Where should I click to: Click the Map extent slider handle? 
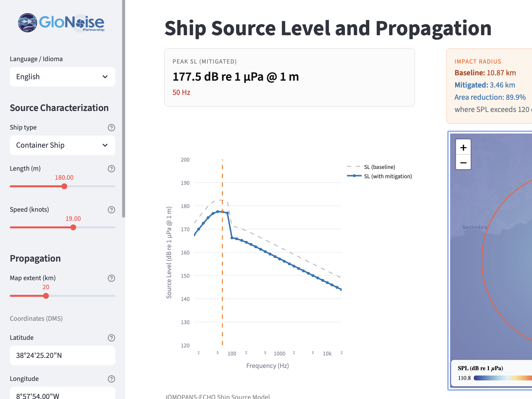pos(46,296)
